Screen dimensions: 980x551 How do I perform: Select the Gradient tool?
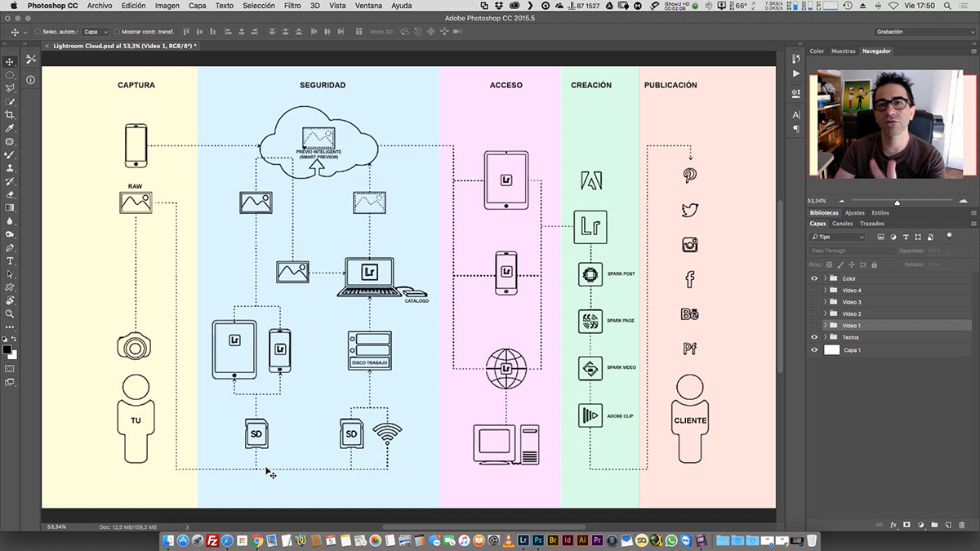point(10,207)
